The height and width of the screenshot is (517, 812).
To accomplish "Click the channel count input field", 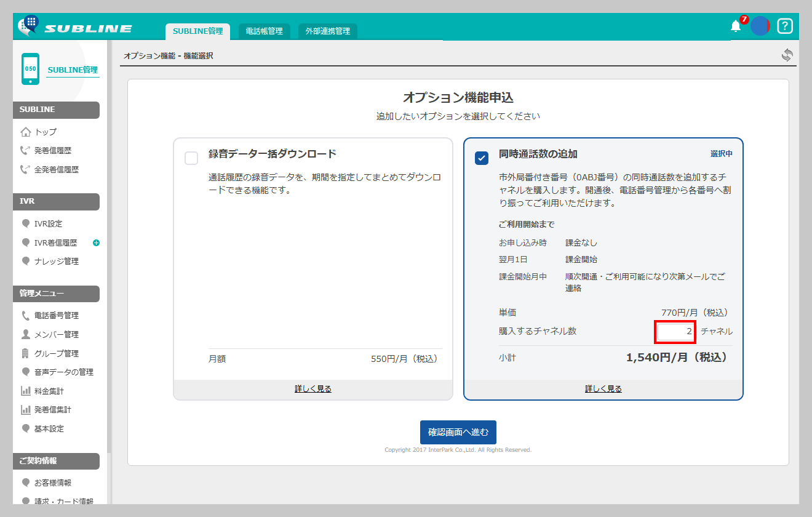I will click(x=675, y=332).
